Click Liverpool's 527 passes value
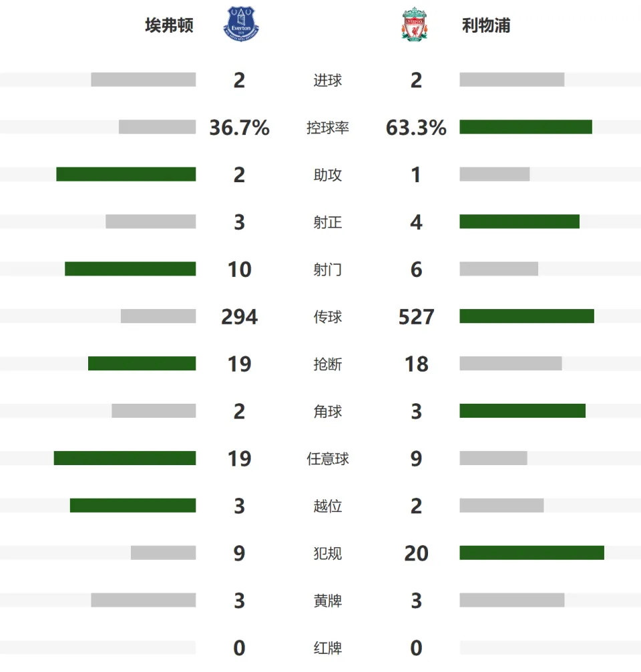 pos(417,317)
